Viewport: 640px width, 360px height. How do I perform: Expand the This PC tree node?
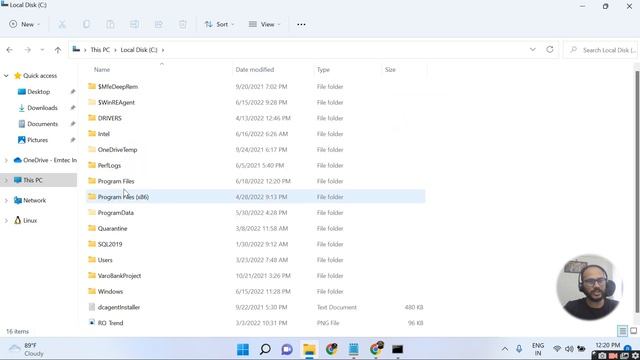pos(6,180)
